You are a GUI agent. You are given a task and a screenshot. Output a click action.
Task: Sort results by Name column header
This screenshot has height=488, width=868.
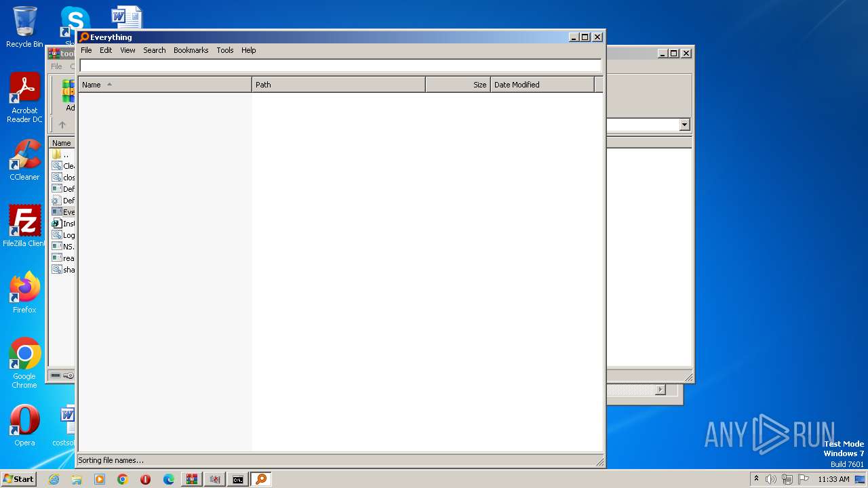click(x=165, y=85)
